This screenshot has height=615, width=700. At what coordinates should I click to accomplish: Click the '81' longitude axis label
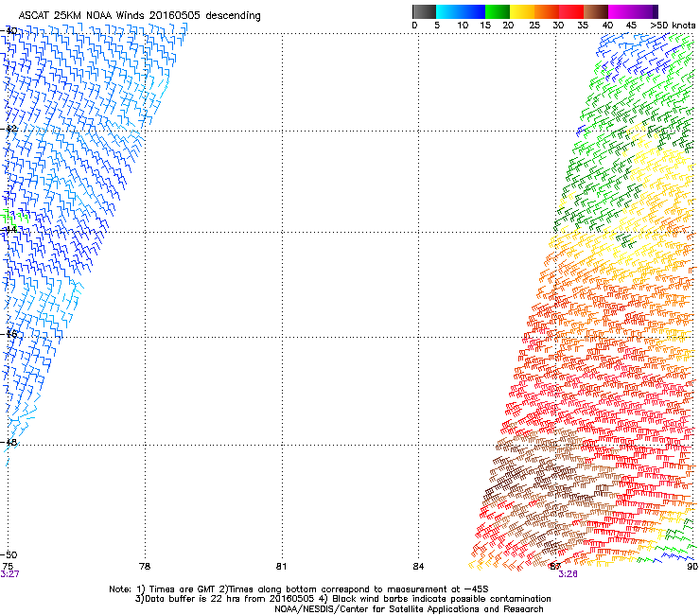click(x=281, y=566)
